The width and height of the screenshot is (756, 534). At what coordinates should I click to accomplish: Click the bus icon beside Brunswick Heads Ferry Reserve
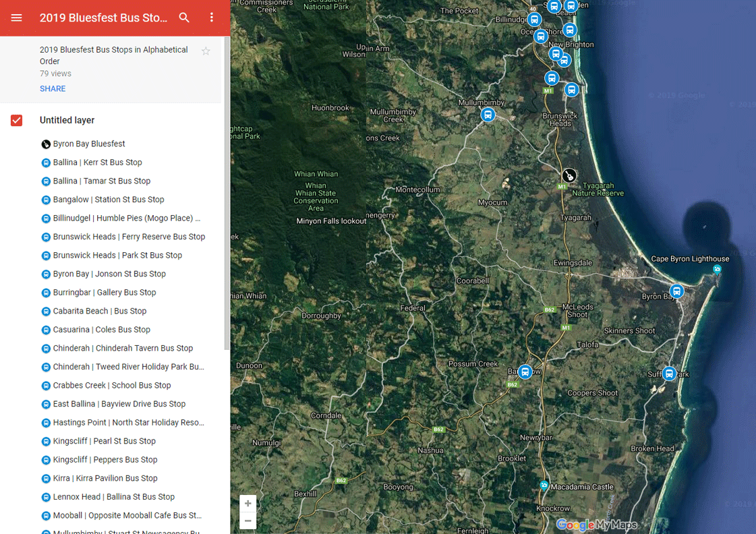46,237
